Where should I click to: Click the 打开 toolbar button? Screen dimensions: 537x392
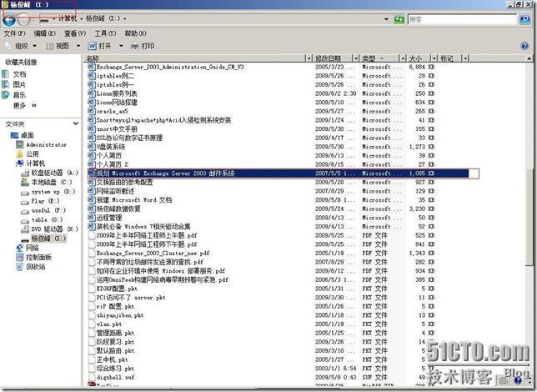(100, 46)
